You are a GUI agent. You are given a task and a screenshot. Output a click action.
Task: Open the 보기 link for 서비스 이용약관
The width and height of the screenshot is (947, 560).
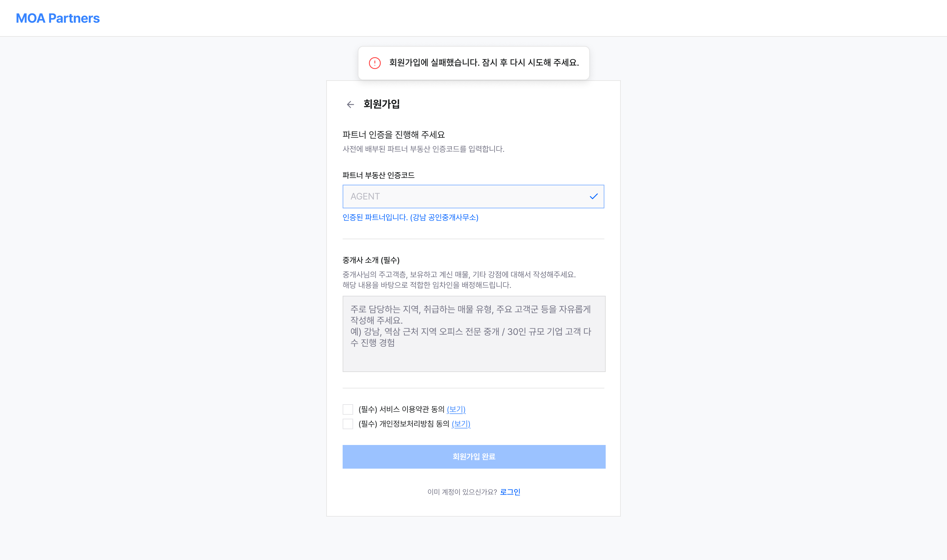pos(456,409)
